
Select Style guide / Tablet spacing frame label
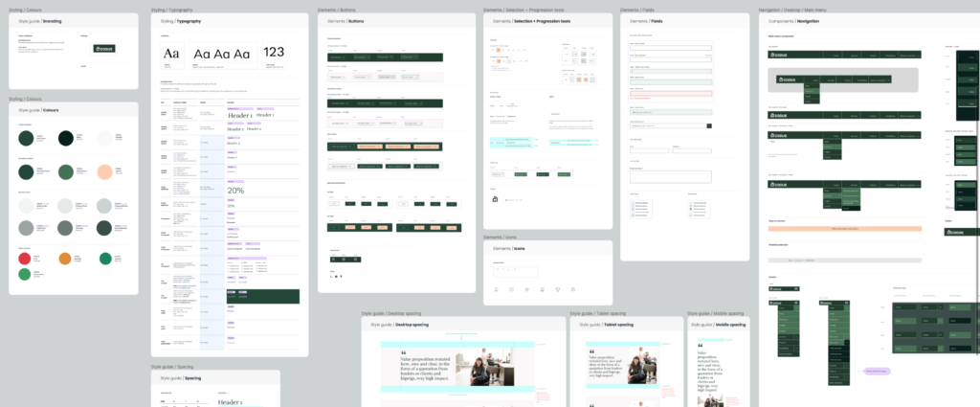[597, 313]
